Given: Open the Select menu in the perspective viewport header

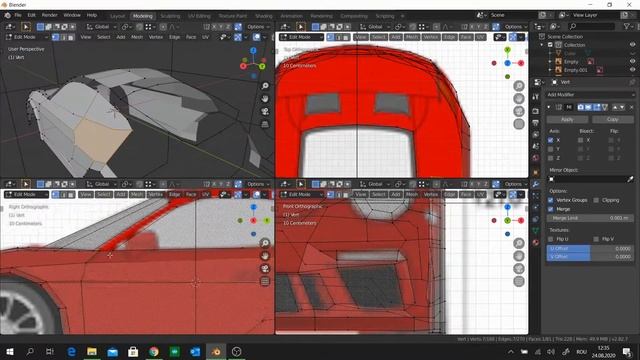Looking at the screenshot, I should (103, 37).
